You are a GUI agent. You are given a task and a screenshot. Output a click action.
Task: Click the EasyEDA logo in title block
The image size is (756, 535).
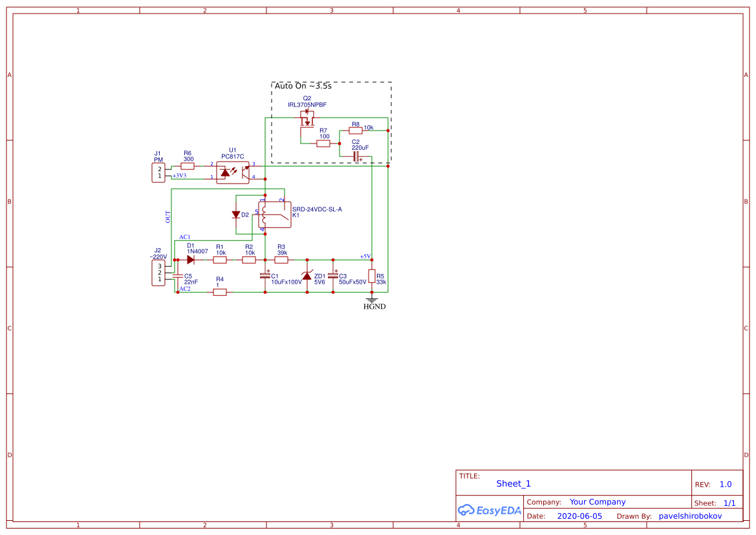tap(489, 510)
